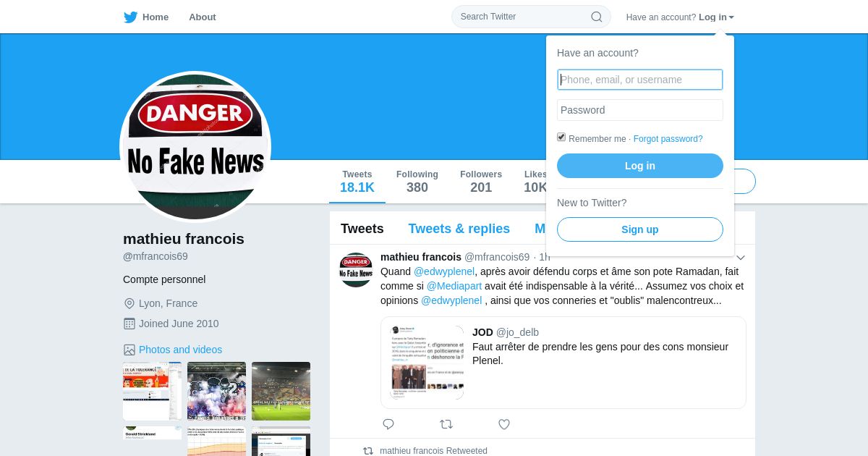This screenshot has height=456, width=868.
Task: Reply to the mathieu francois tweet
Action: [388, 424]
